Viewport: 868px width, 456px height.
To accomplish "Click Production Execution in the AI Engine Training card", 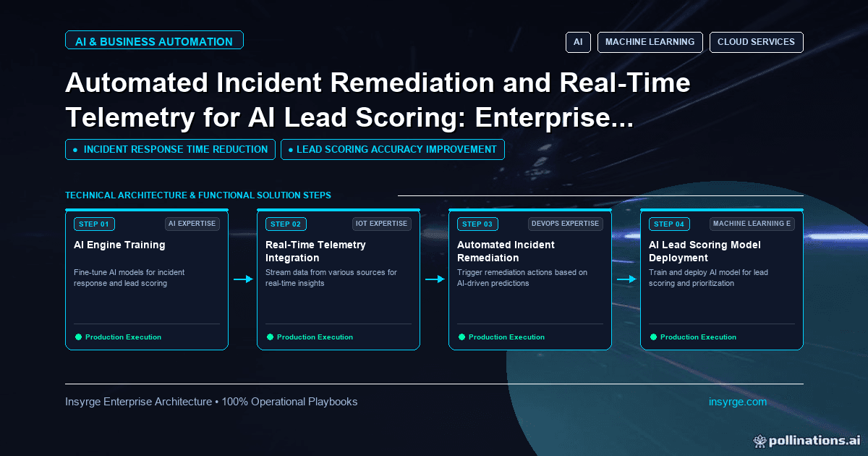I will (x=123, y=337).
